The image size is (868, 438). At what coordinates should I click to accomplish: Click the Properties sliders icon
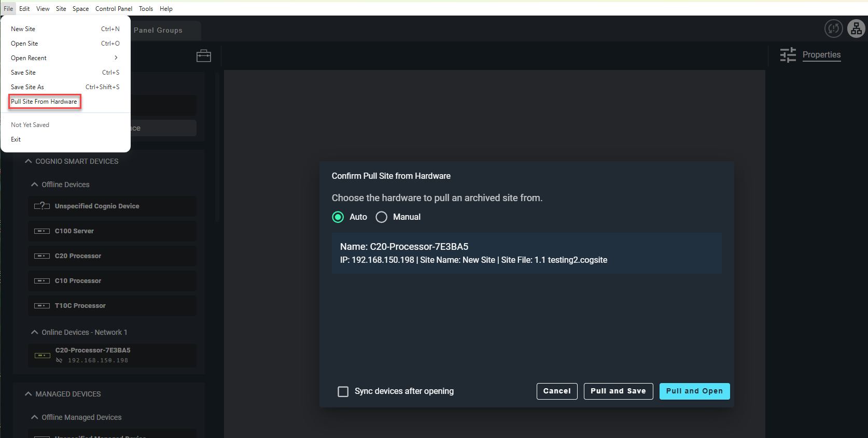[x=788, y=55]
